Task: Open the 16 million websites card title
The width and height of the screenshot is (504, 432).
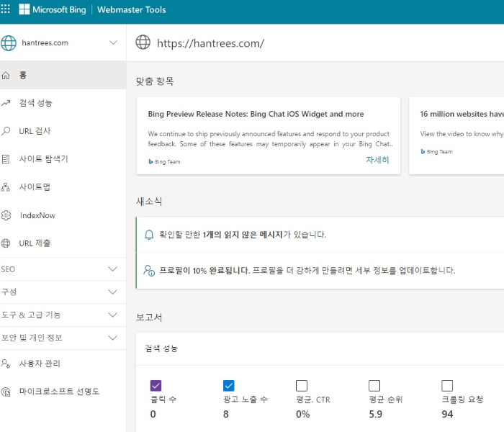Action: point(462,114)
